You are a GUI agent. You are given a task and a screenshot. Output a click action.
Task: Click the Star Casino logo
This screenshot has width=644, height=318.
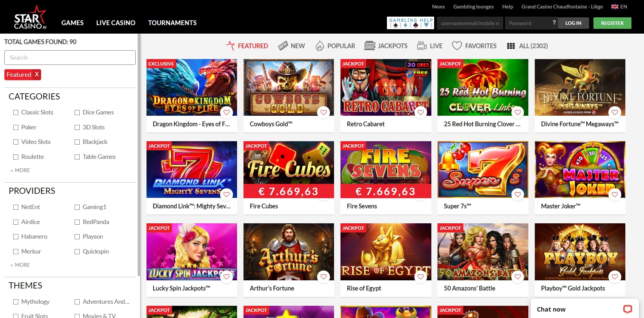[x=31, y=17]
